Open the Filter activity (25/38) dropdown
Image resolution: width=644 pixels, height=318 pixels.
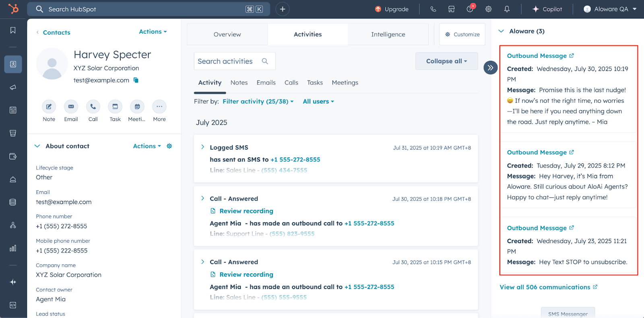[258, 101]
